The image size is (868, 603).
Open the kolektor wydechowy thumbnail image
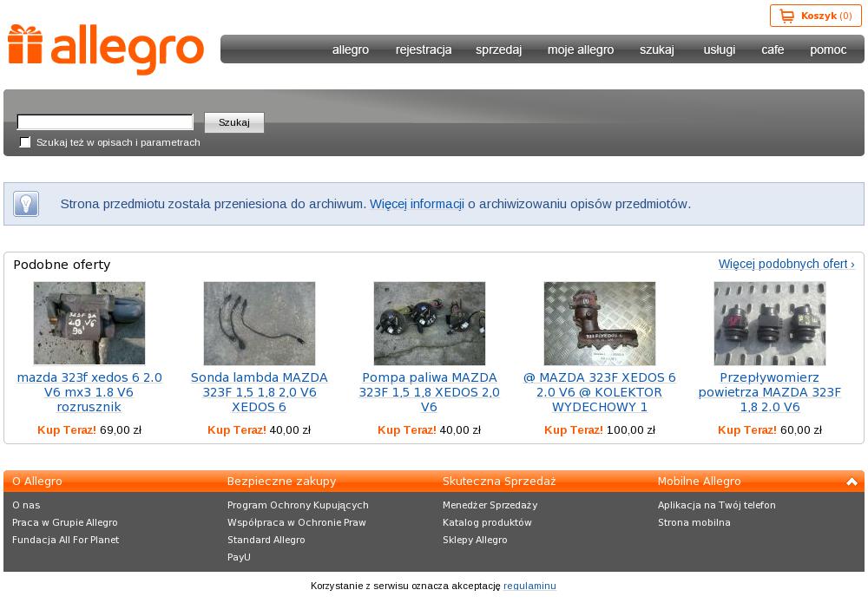coord(600,323)
